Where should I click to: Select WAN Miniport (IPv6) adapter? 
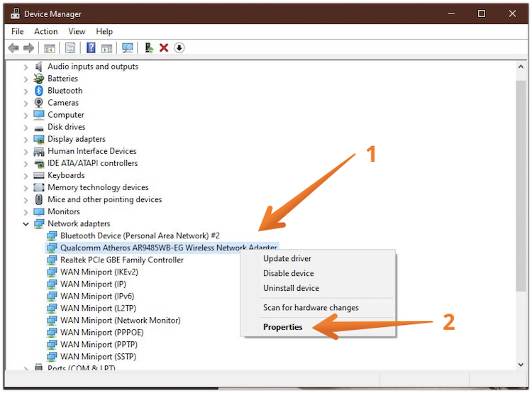pos(96,297)
